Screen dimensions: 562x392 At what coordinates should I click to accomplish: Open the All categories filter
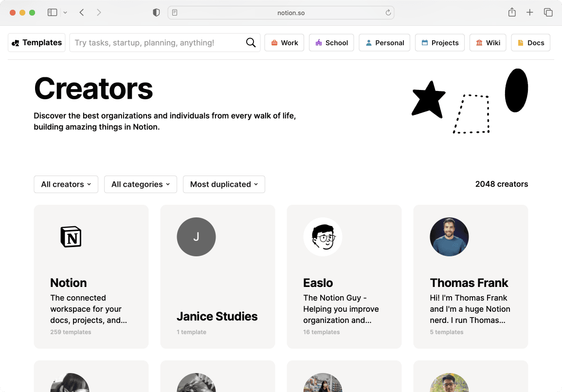click(140, 184)
